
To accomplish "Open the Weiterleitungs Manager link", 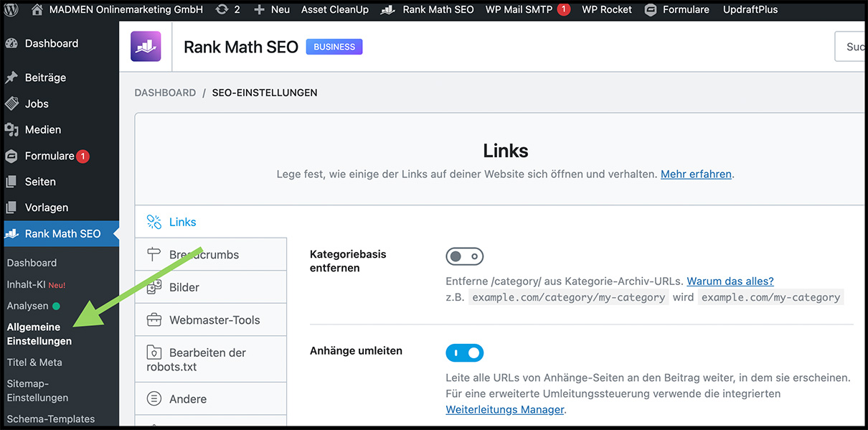I will pyautogui.click(x=504, y=410).
